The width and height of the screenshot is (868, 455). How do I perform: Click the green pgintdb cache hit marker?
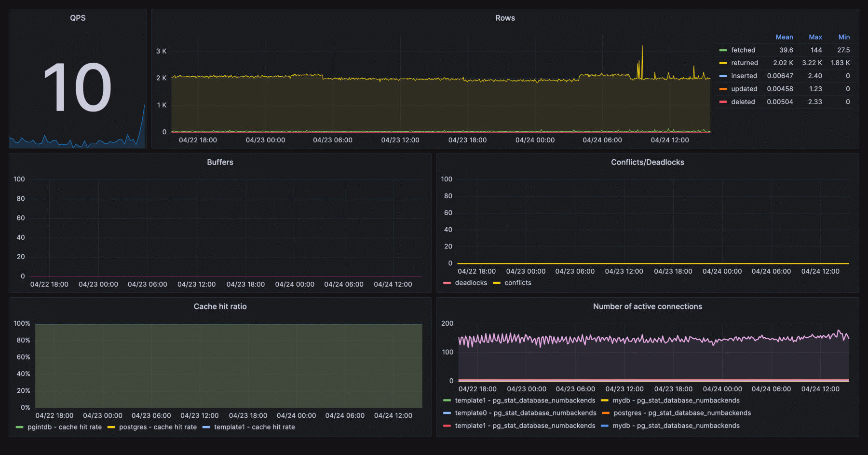tap(19, 427)
